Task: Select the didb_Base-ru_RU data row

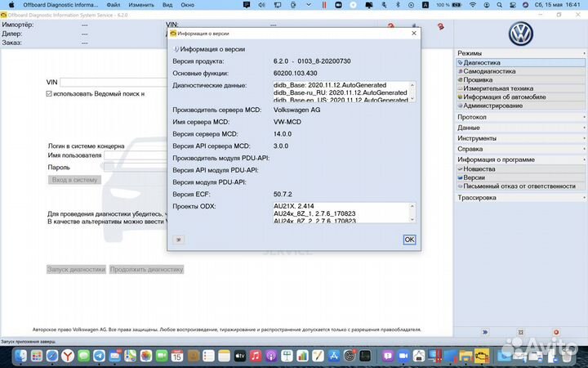Action: pos(341,92)
